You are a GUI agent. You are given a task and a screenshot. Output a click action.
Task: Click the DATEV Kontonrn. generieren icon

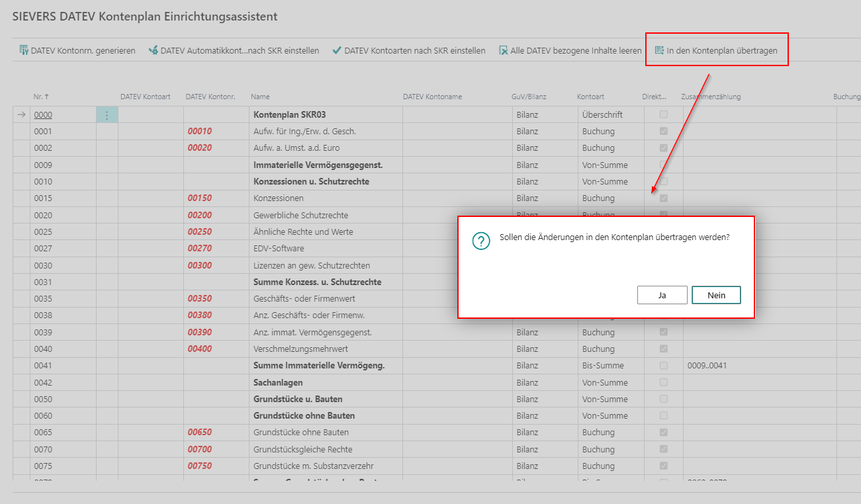pos(24,50)
